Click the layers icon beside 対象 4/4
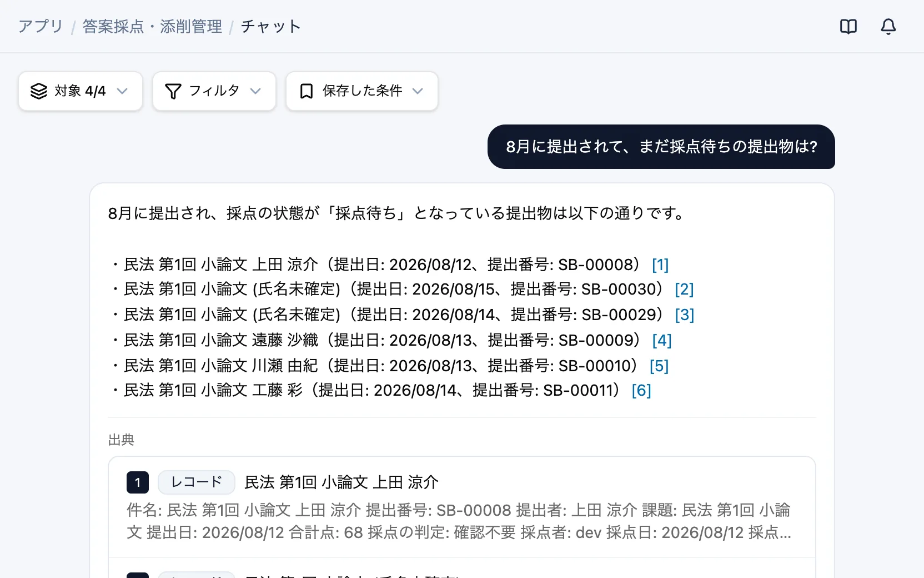The image size is (924, 578). [38, 91]
